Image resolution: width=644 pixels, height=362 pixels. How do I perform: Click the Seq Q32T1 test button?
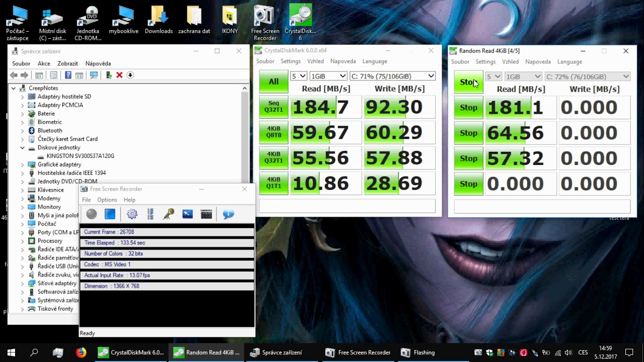tap(274, 107)
